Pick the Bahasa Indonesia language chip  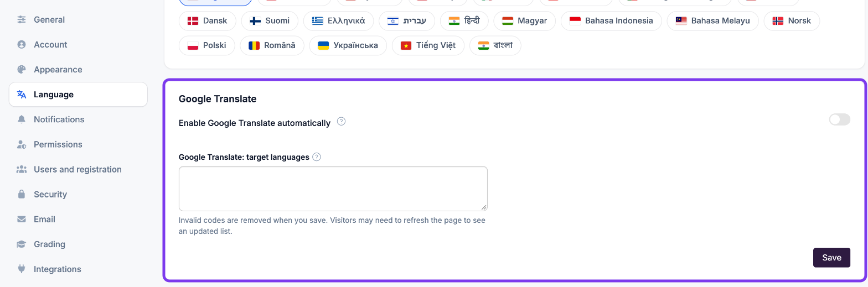(611, 21)
